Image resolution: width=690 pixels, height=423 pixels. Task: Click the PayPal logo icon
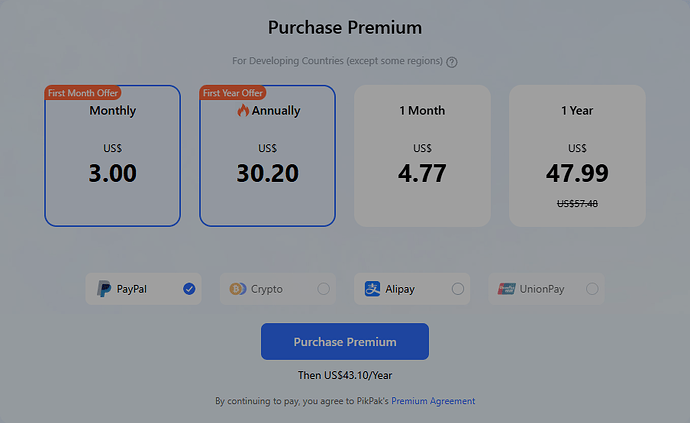tap(104, 289)
